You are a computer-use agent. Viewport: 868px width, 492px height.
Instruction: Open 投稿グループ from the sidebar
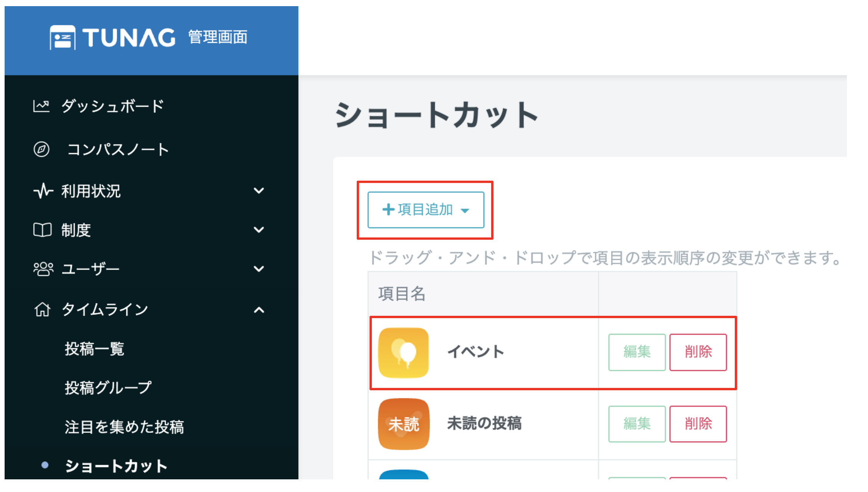click(x=108, y=388)
